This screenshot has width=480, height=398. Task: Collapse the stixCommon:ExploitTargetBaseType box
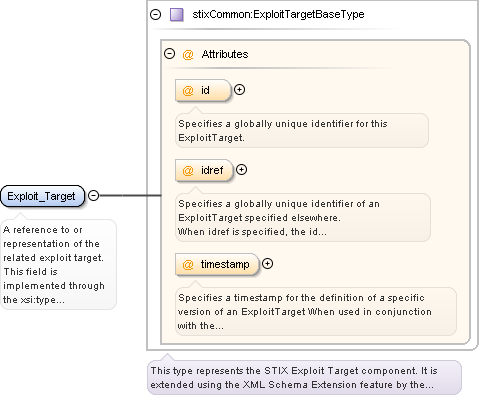click(155, 14)
